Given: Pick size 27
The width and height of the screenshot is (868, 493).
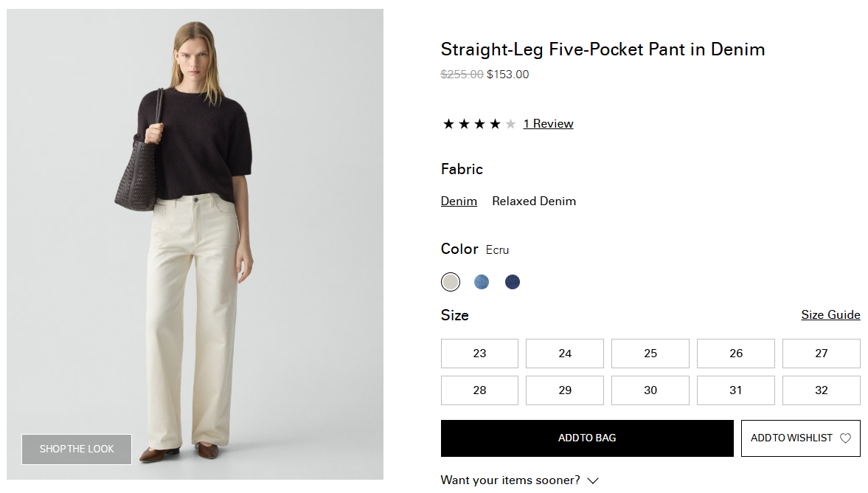Looking at the screenshot, I should [x=821, y=354].
